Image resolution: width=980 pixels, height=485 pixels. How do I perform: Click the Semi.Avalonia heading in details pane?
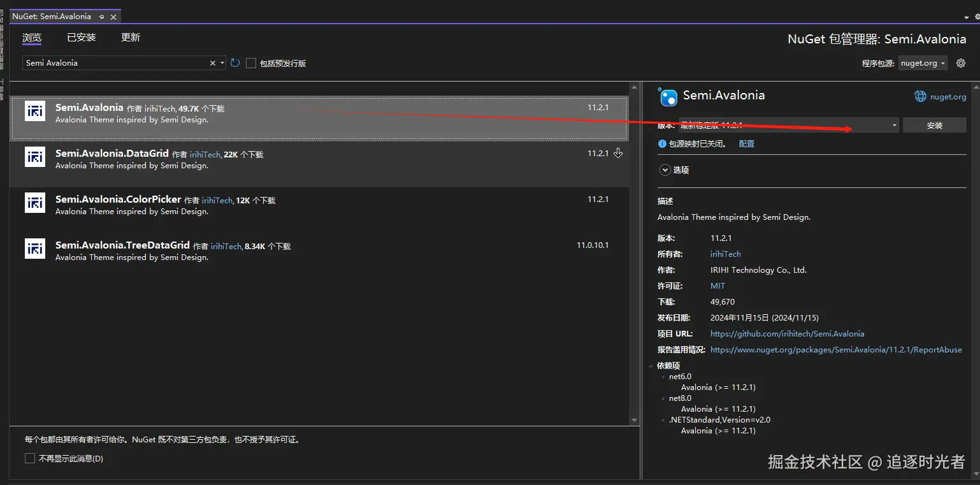coord(724,96)
